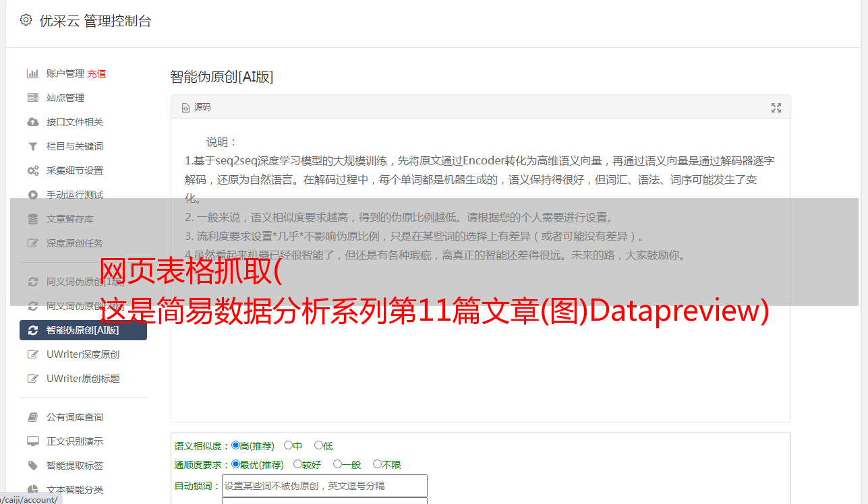Select the filter icon for 栏目与关键词
Viewport: 868px width, 504px height.
point(32,146)
